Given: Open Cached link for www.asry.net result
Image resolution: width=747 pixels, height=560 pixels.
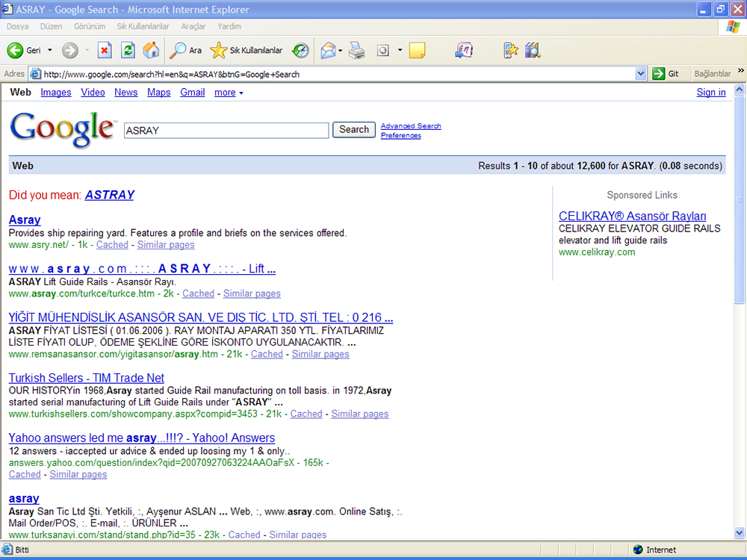Looking at the screenshot, I should 112,244.
